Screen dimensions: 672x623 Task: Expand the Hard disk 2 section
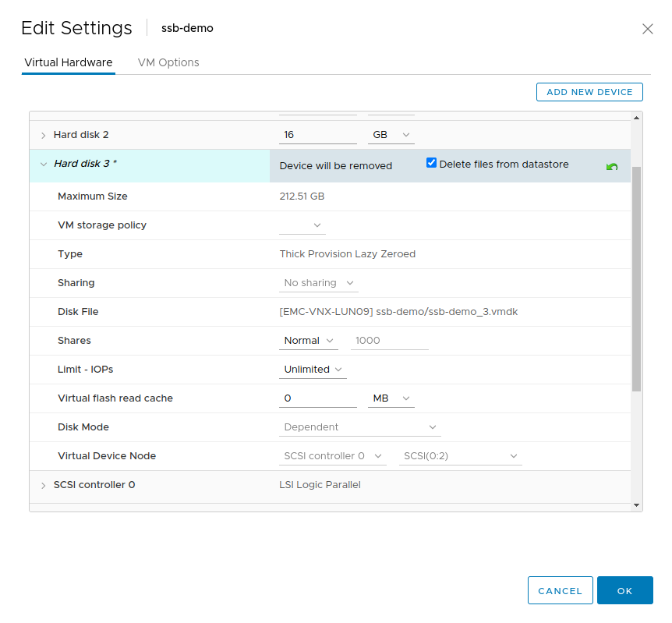pos(44,136)
